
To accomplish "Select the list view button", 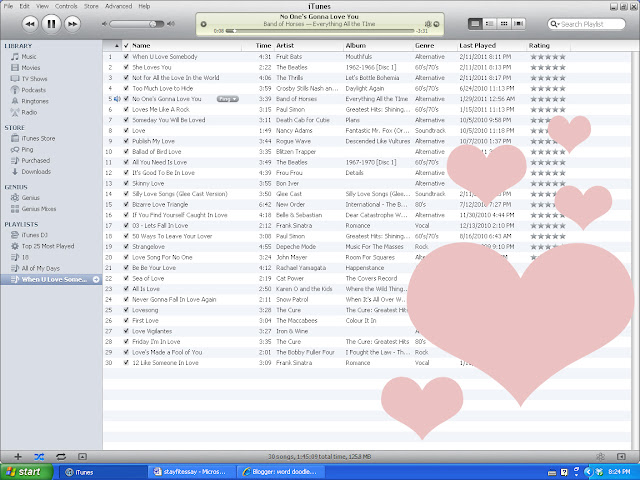I will click(475, 24).
